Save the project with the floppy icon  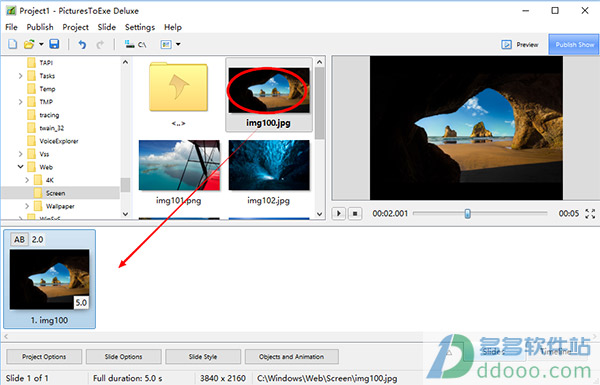tap(54, 44)
